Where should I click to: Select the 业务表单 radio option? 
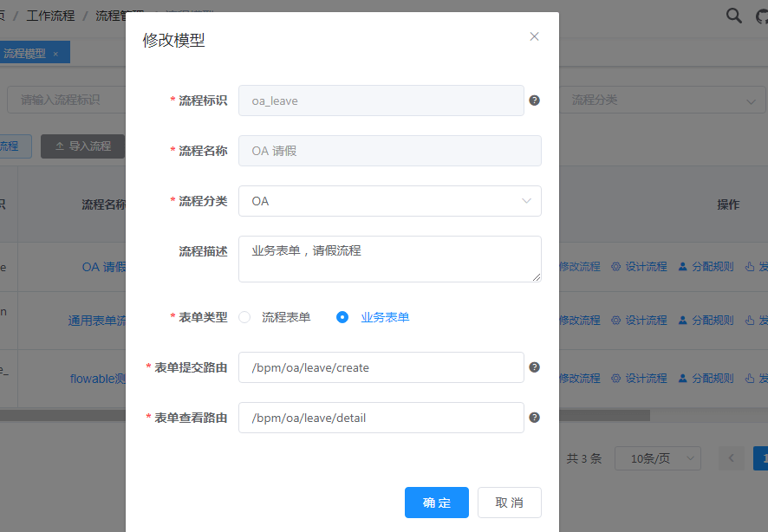coord(342,317)
